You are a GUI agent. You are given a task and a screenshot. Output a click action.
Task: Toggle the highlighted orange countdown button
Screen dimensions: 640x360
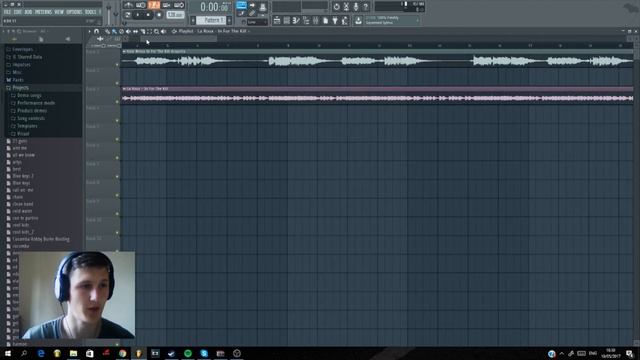154,5
